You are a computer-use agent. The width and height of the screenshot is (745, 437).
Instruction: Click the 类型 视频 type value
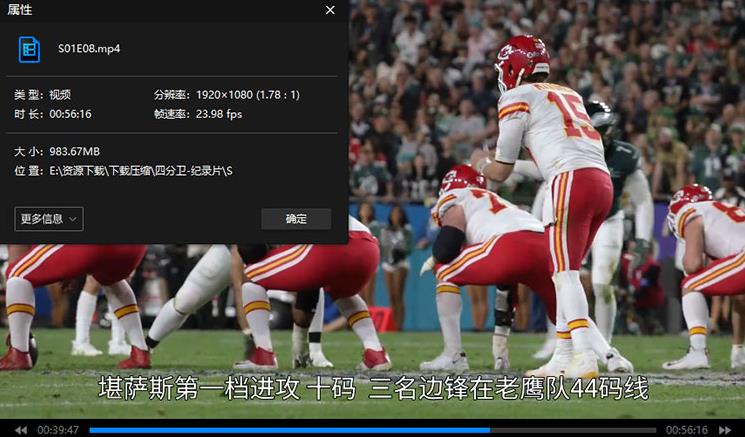pos(60,95)
